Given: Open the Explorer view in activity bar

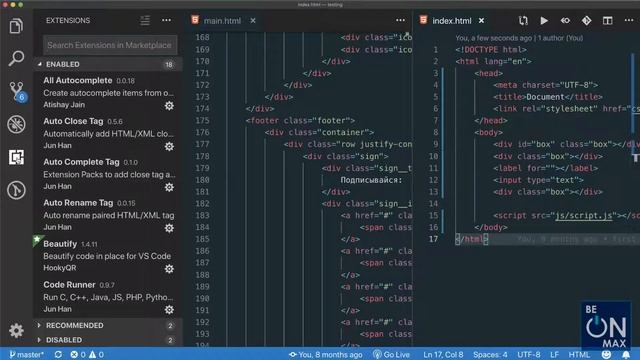Looking at the screenshot, I should click(x=16, y=27).
